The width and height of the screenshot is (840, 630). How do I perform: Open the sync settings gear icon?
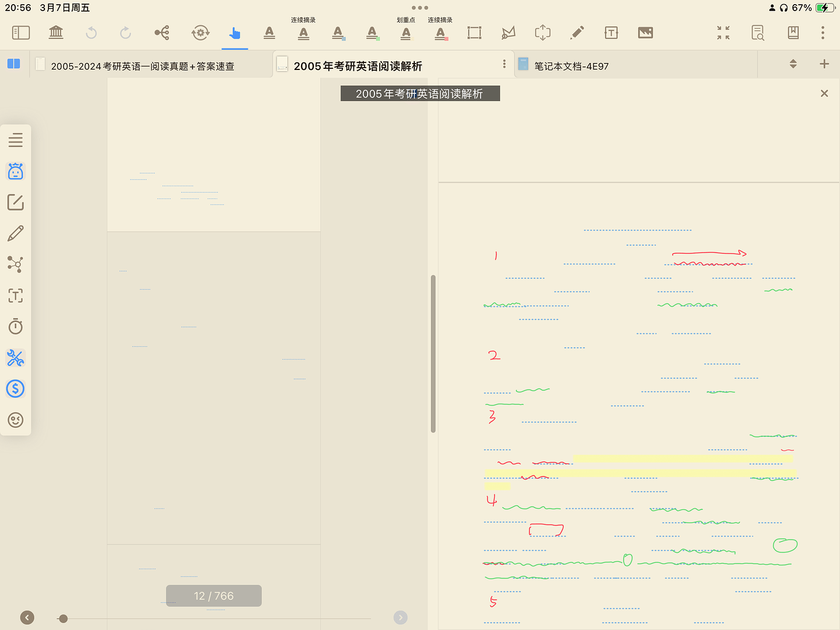(x=200, y=33)
